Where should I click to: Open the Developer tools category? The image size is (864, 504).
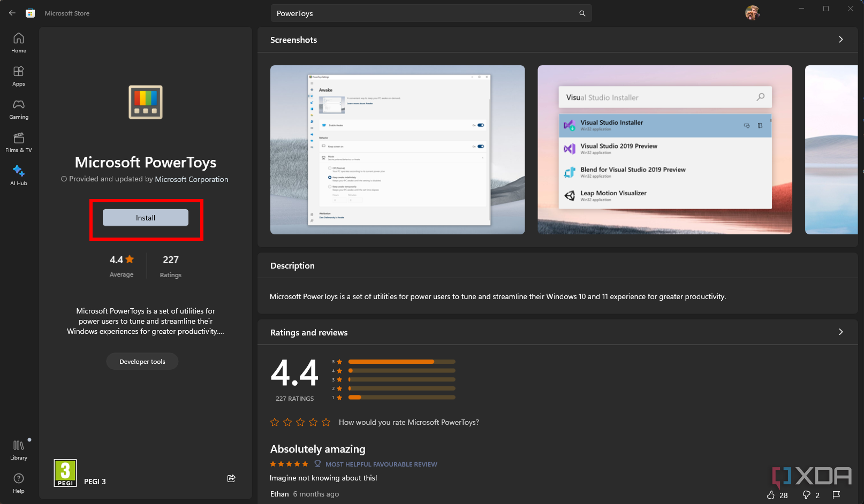coord(142,362)
